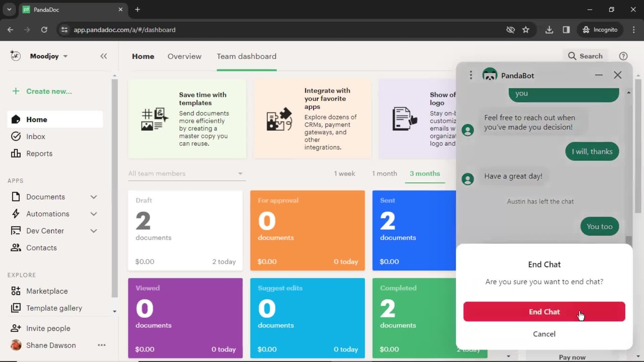
Task: Click the address bar URL
Action: point(124,30)
